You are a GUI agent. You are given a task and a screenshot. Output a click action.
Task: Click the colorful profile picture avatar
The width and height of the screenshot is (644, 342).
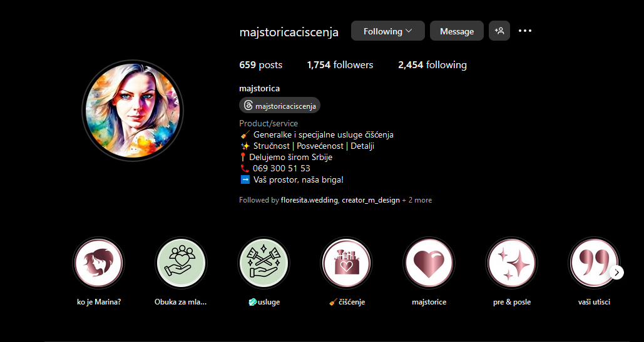(x=133, y=111)
